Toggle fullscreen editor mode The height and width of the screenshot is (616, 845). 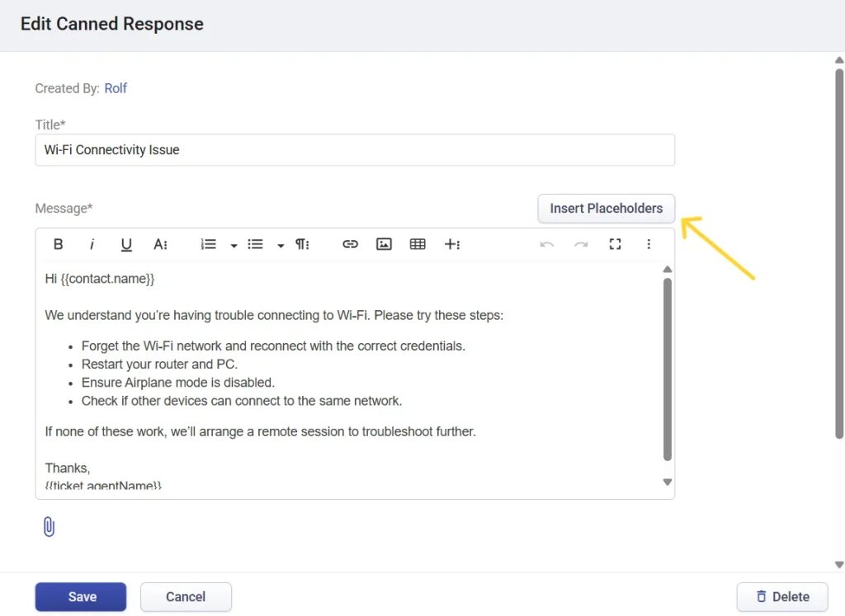pyautogui.click(x=615, y=244)
